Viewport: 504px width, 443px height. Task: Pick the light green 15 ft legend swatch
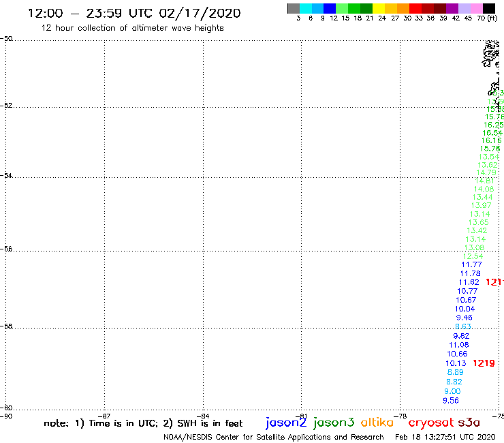click(342, 8)
